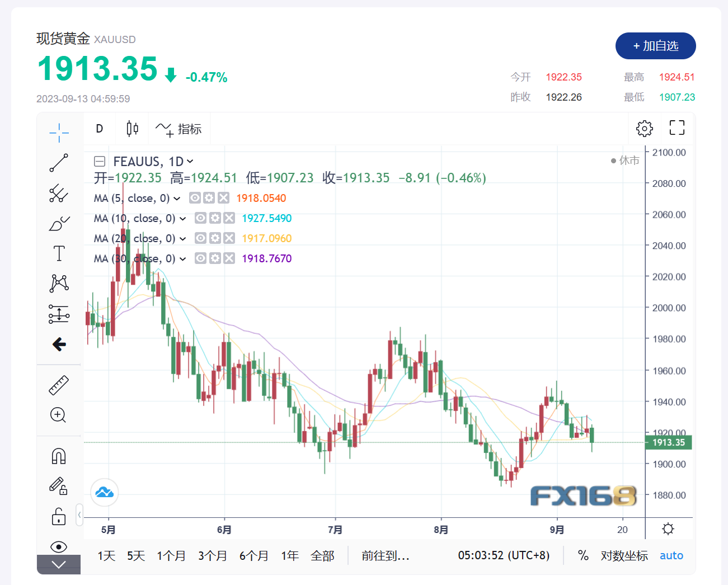The height and width of the screenshot is (585, 728).
Task: Select the trend line drawing tool
Action: click(58, 163)
